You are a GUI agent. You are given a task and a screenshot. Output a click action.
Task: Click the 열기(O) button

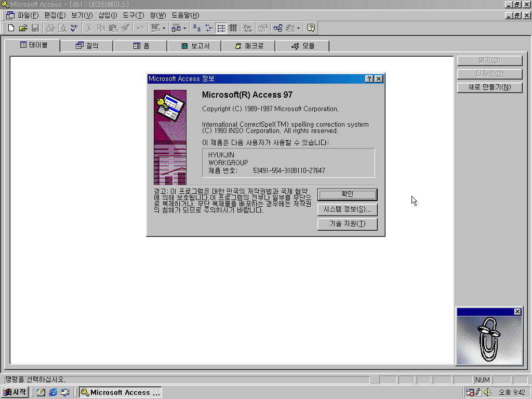[489, 60]
